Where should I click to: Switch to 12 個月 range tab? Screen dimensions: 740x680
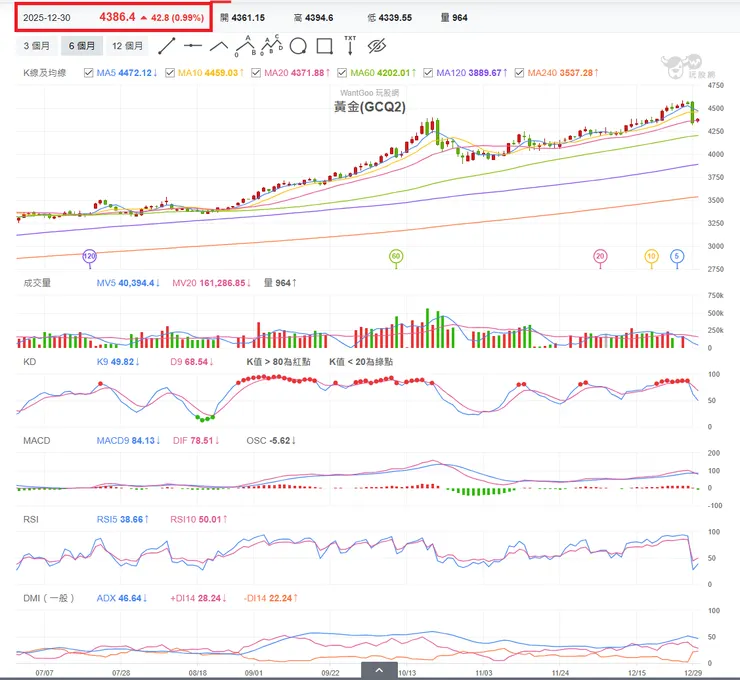coord(127,46)
